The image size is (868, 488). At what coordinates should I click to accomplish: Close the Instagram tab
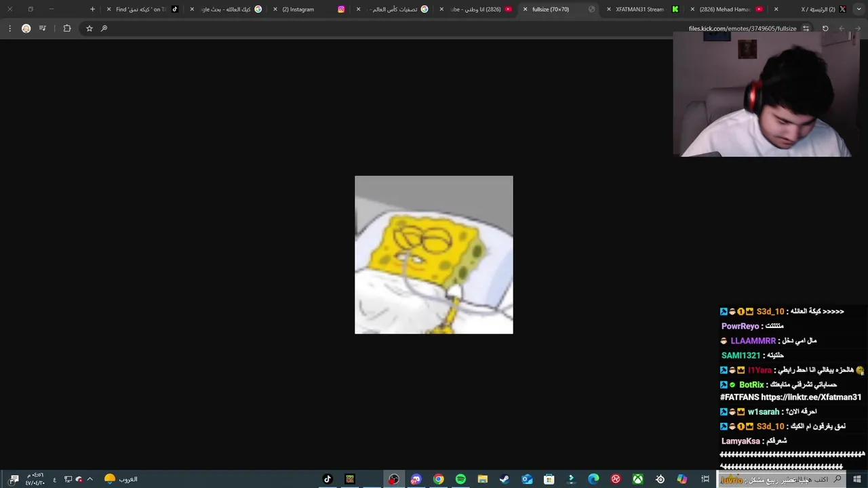(275, 9)
